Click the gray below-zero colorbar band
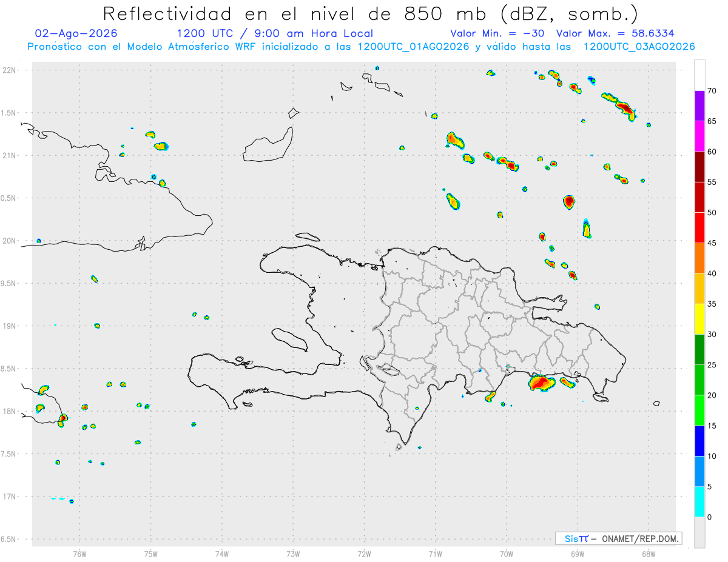The height and width of the screenshot is (562, 728). click(699, 532)
